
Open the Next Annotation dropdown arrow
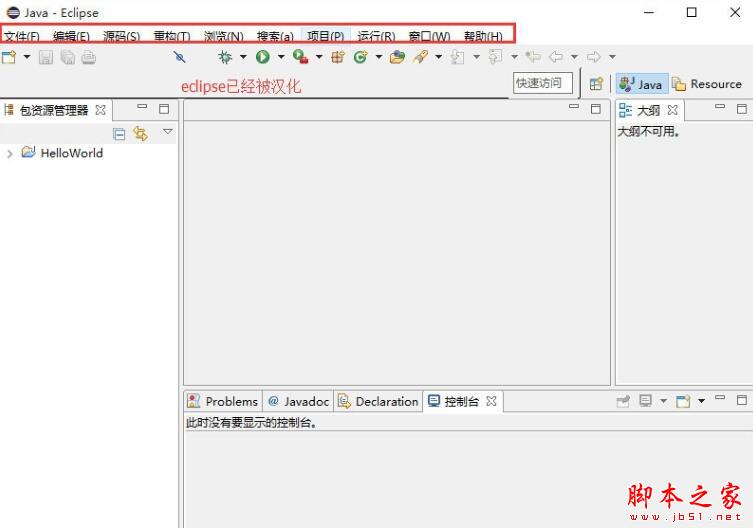(476, 57)
